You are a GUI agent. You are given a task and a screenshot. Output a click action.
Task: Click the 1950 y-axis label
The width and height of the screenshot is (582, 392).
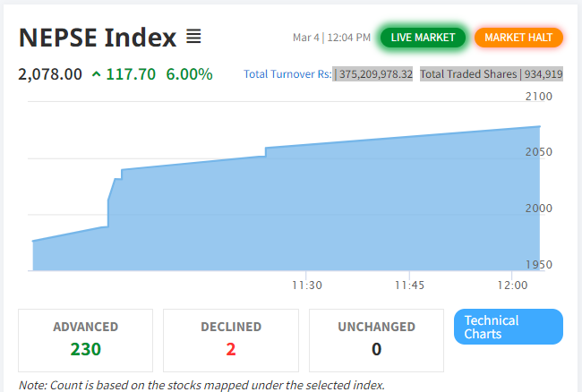[x=538, y=264]
